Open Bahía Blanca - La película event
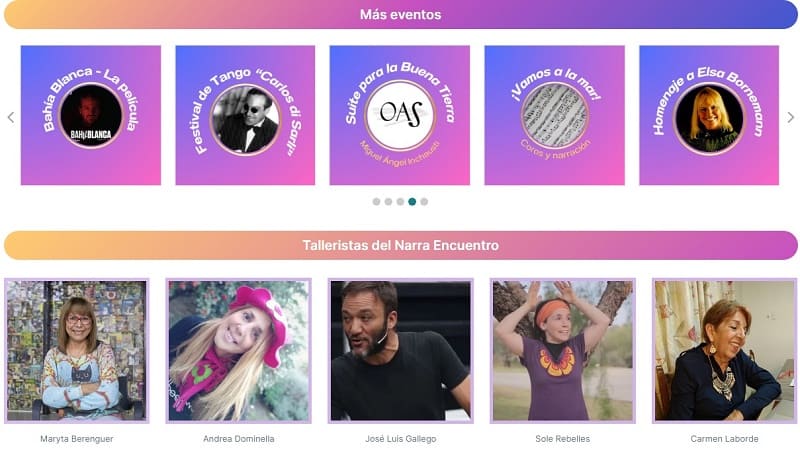 91,115
